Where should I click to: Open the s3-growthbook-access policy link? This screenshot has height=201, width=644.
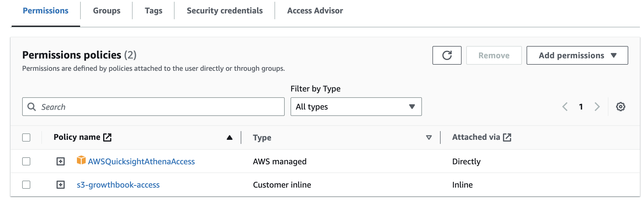[118, 185]
